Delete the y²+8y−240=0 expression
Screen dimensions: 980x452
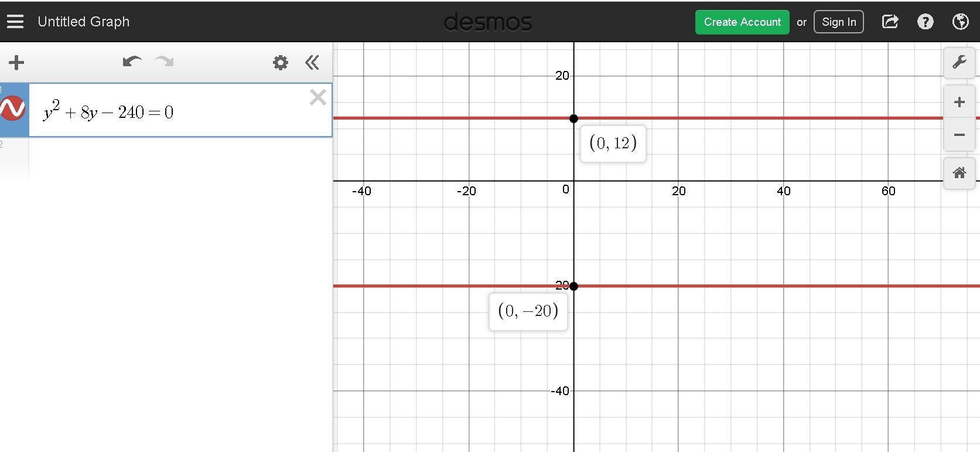(x=317, y=97)
